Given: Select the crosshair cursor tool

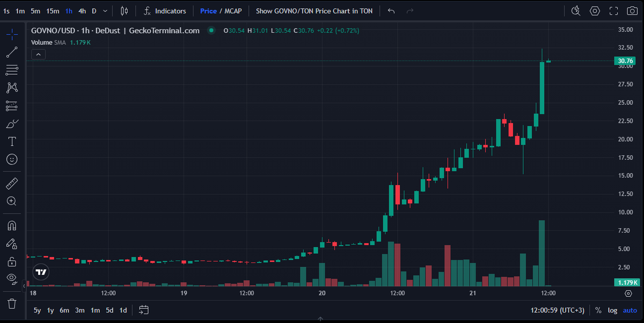Looking at the screenshot, I should point(12,34).
